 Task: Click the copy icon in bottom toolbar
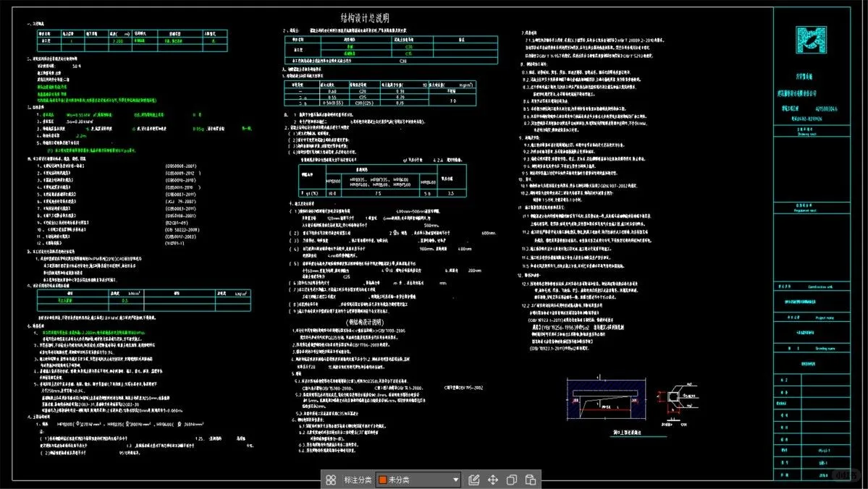point(512,480)
